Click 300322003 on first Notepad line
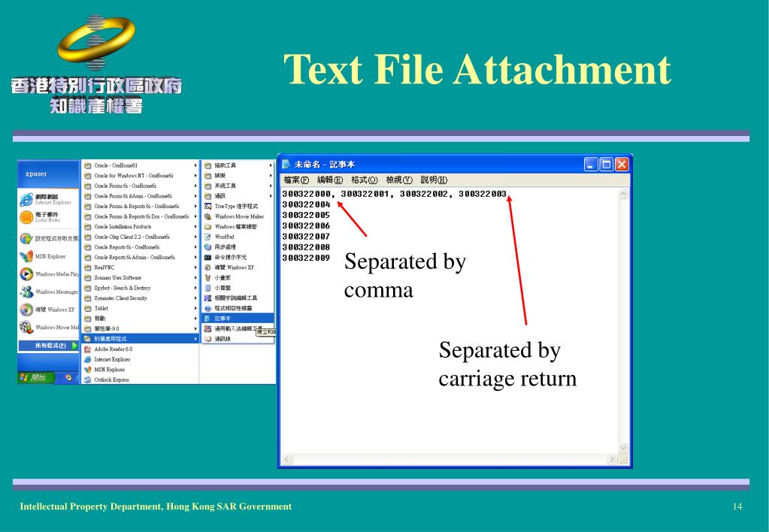The width and height of the screenshot is (769, 532). [482, 194]
